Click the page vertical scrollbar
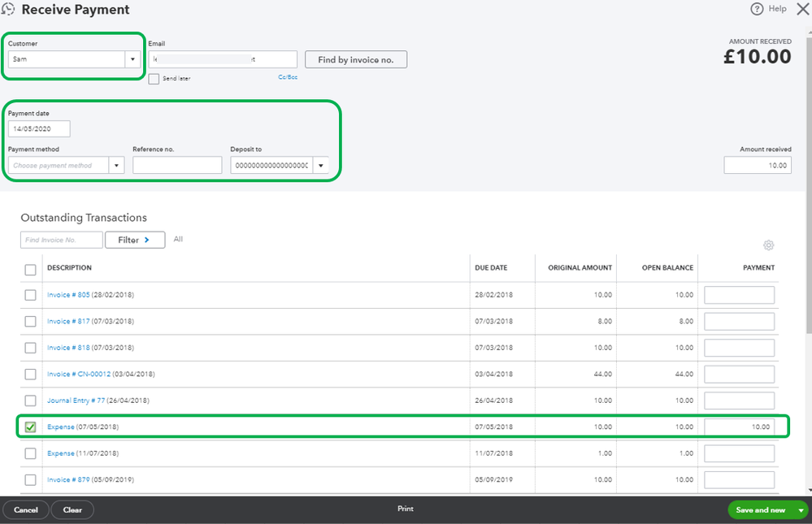Image resolution: width=812 pixels, height=524 pixels. (809, 186)
